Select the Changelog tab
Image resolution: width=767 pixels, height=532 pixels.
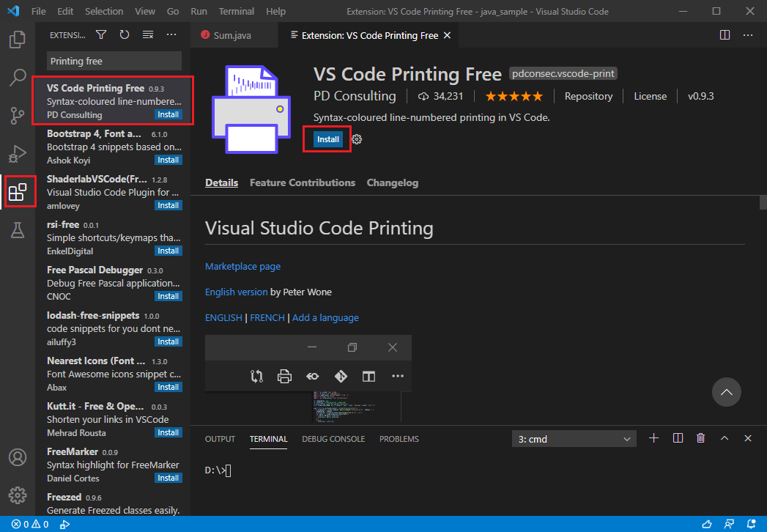(x=393, y=182)
